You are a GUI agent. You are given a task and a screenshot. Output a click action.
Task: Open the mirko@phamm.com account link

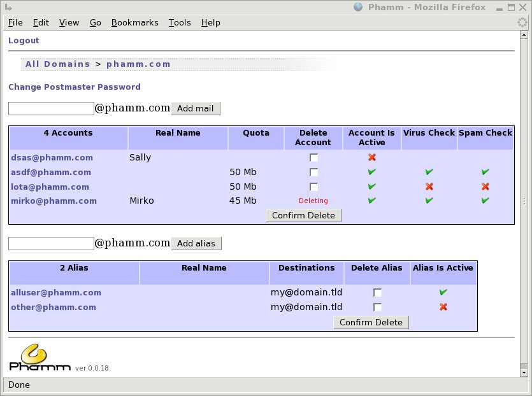(x=54, y=201)
